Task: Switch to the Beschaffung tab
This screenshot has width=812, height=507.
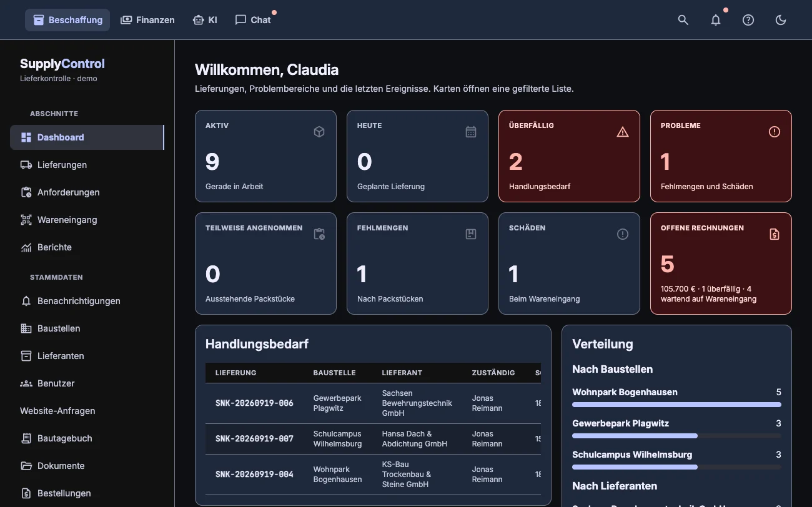Action: coord(67,20)
